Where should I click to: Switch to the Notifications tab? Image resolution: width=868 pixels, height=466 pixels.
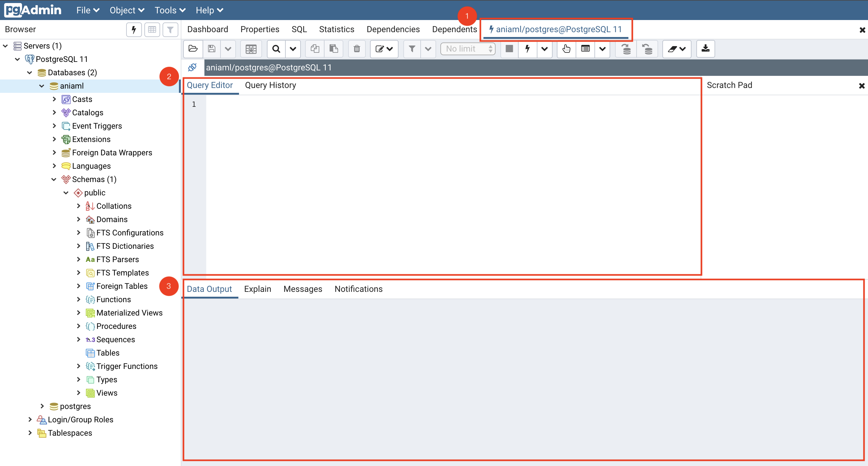358,289
